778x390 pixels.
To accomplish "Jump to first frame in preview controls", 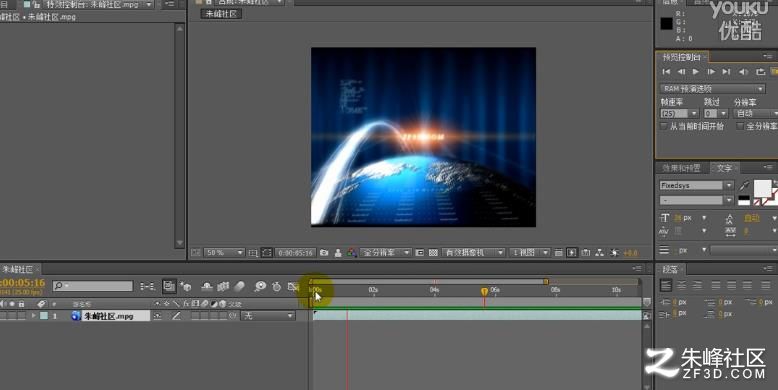I will click(666, 72).
